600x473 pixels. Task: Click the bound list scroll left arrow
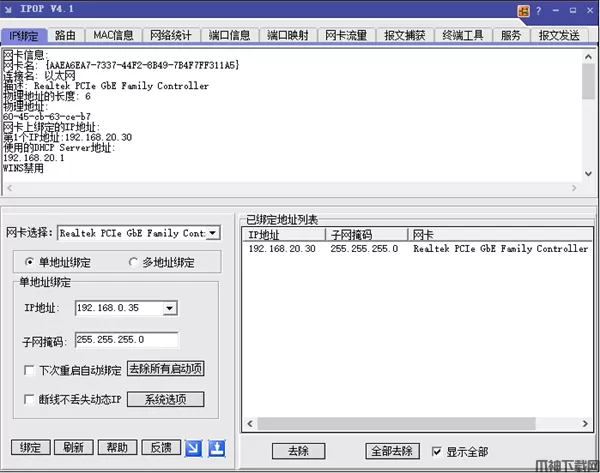coord(250,424)
